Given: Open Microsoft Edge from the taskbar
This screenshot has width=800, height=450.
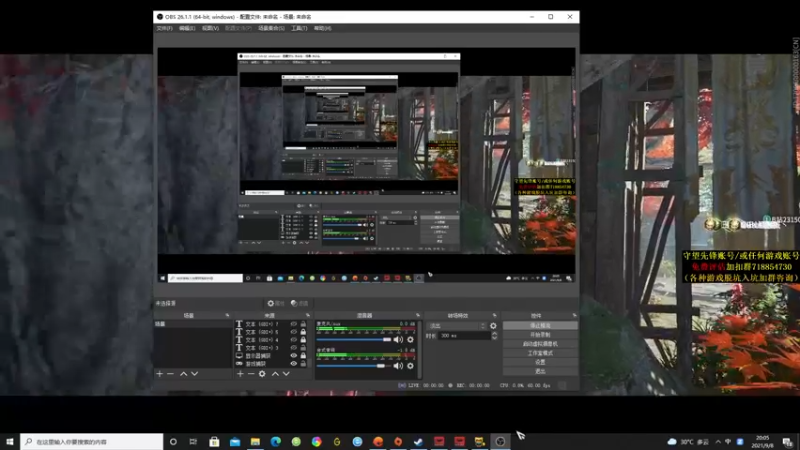Looking at the screenshot, I should coord(276,442).
